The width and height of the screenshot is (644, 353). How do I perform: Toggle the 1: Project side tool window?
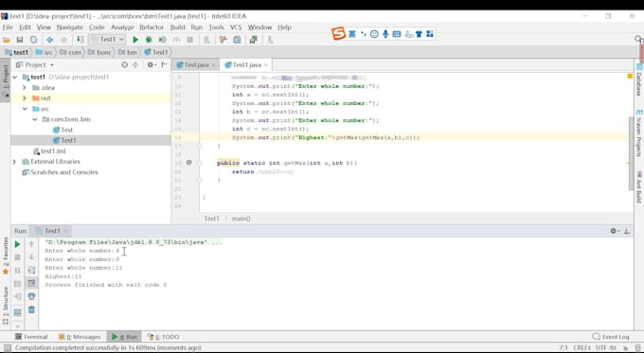6,81
